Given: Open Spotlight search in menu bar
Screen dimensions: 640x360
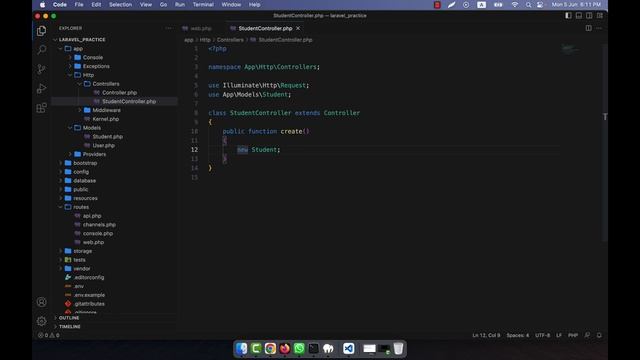Looking at the screenshot, I should tap(528, 5).
